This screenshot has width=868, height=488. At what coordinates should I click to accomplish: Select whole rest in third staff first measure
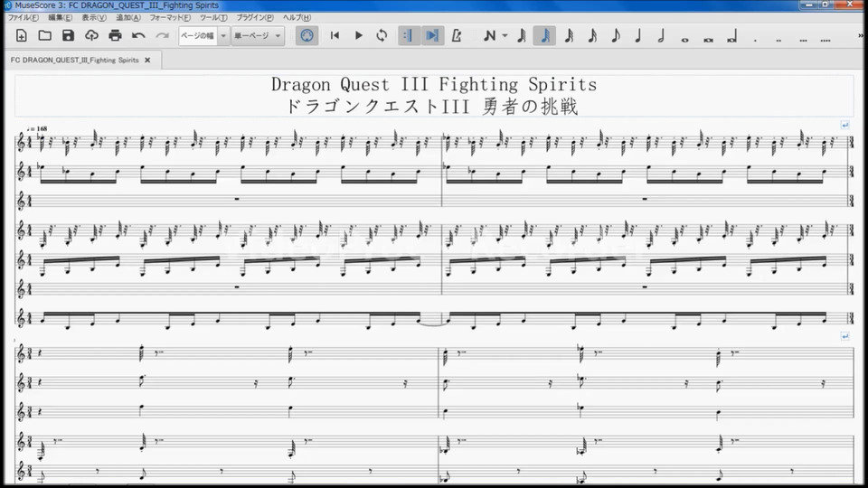tap(237, 199)
